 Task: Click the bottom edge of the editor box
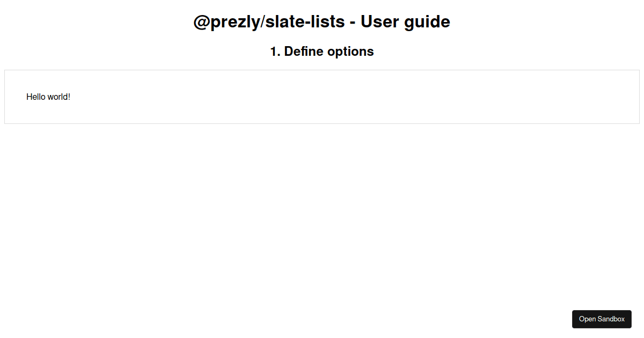click(x=321, y=123)
